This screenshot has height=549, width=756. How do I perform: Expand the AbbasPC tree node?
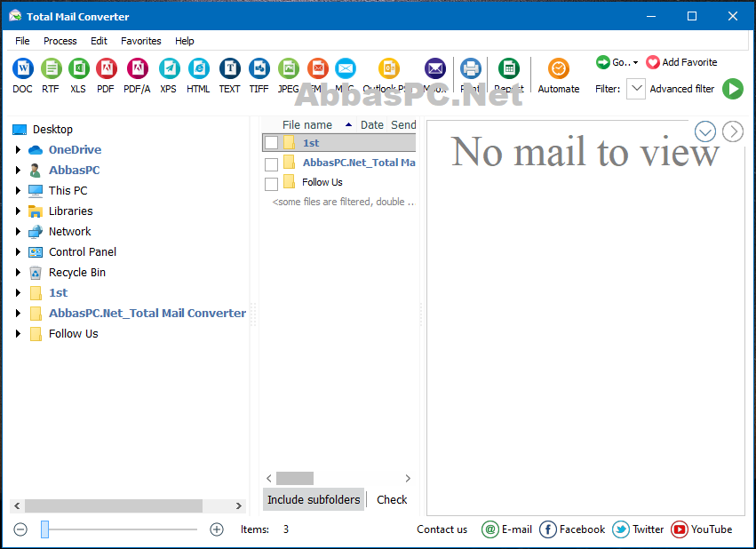point(18,171)
